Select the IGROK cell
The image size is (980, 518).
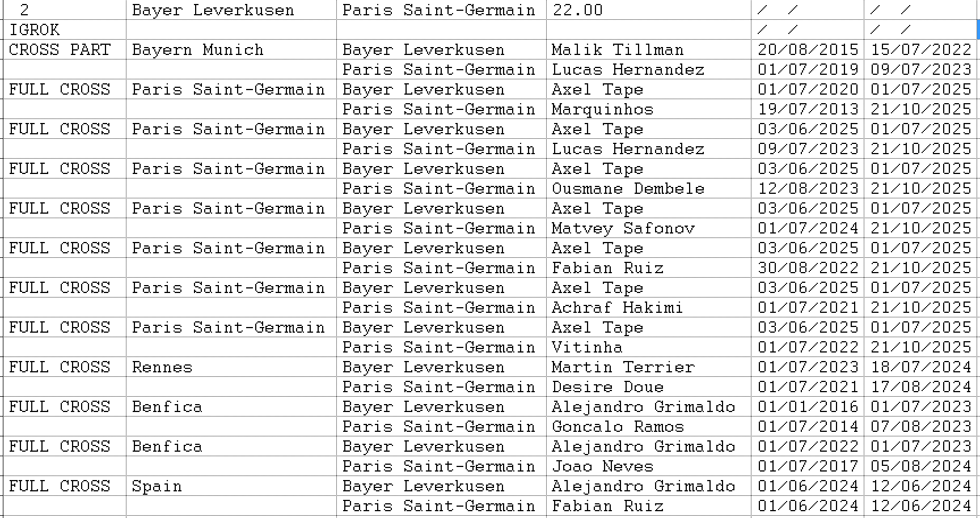click(x=65, y=29)
